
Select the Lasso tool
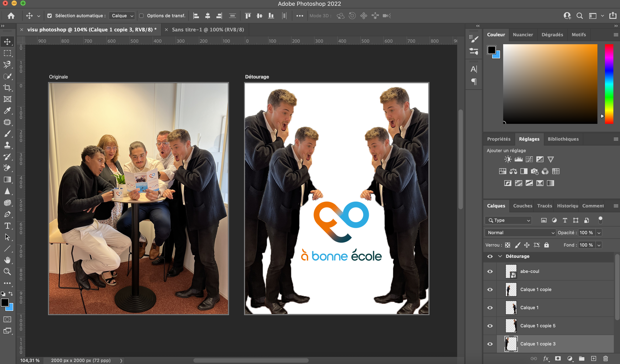point(7,65)
